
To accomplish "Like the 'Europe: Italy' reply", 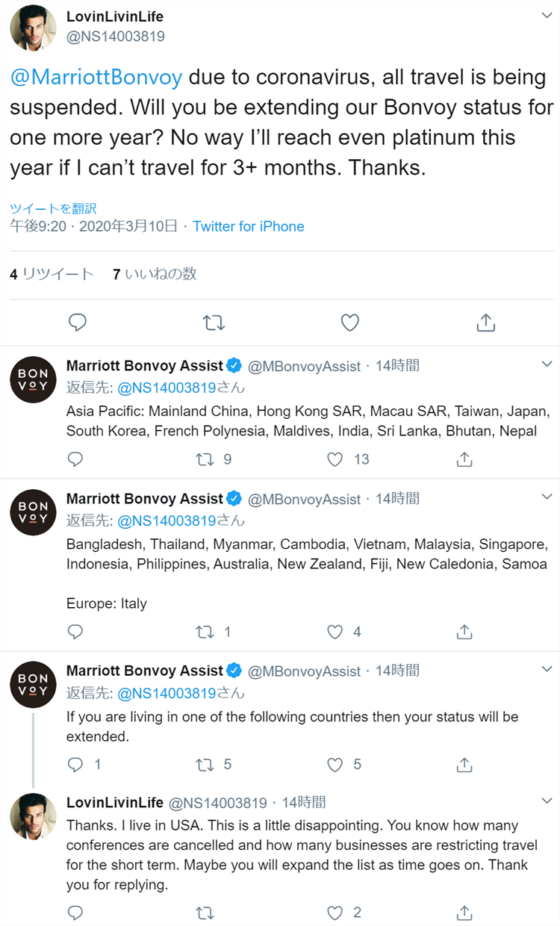I will click(335, 632).
